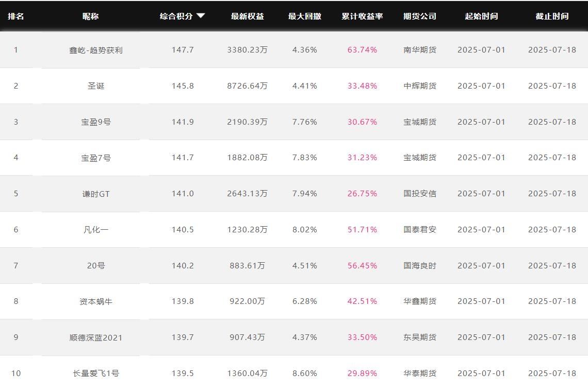The width and height of the screenshot is (588, 391).
Task: Select the 139.5 score value
Action: (x=183, y=373)
